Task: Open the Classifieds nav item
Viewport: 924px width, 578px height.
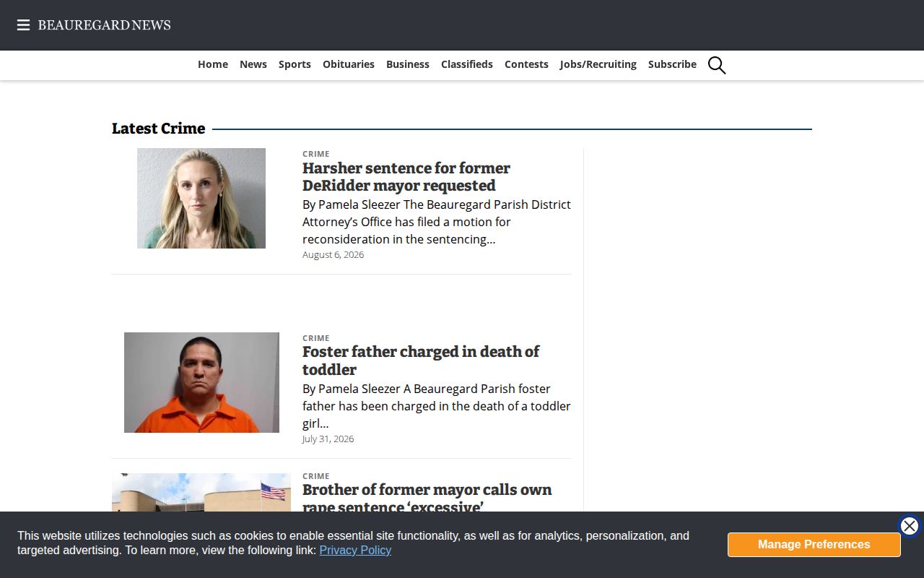Action: click(467, 64)
